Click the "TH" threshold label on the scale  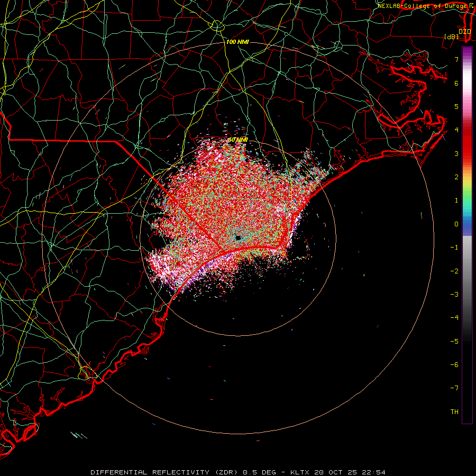[454, 412]
